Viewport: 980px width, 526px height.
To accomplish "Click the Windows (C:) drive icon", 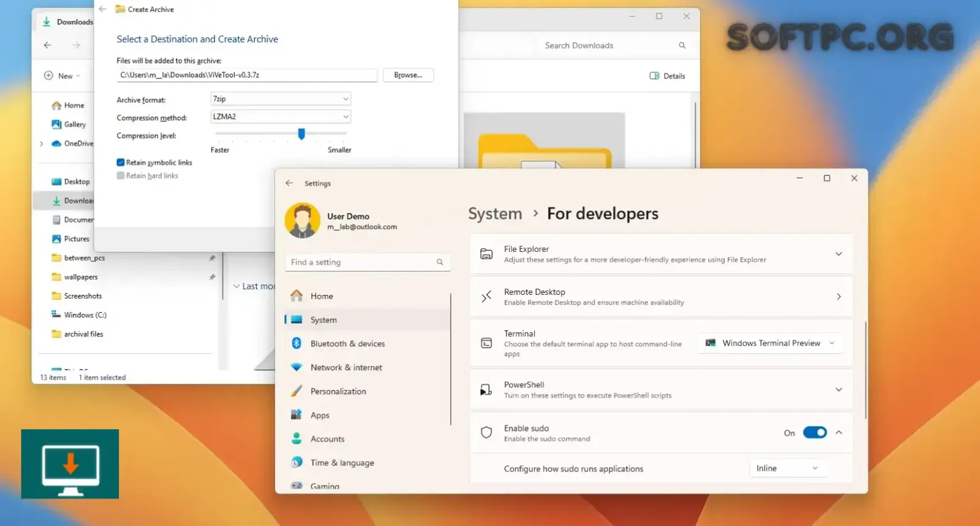I will pyautogui.click(x=56, y=314).
